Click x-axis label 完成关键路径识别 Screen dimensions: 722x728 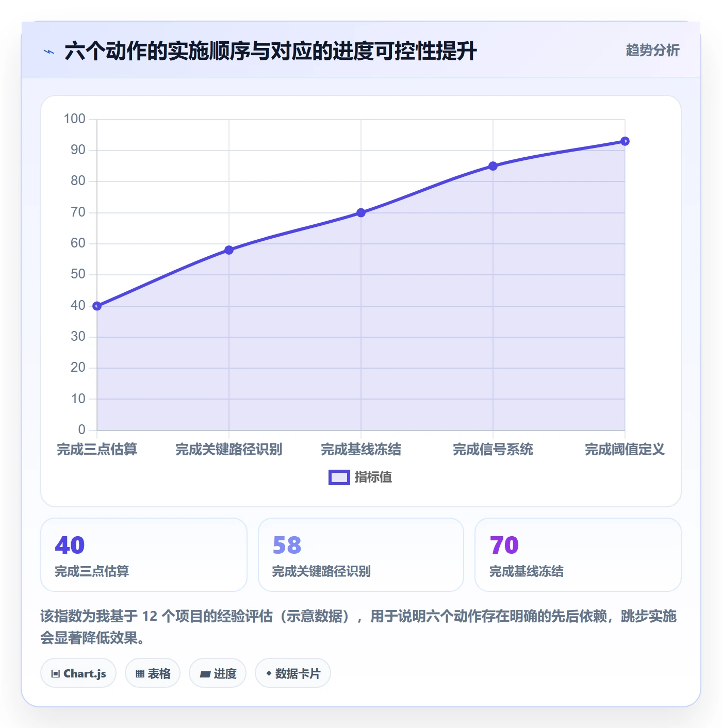[x=229, y=450]
